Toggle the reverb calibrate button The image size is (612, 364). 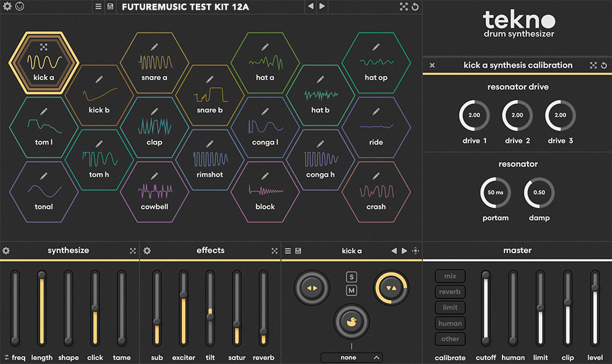tap(450, 292)
